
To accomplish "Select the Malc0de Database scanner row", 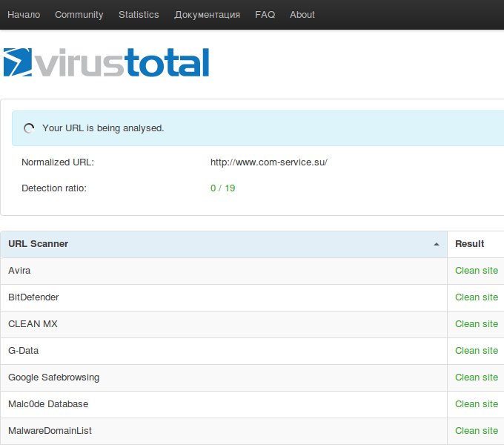I will (252, 404).
